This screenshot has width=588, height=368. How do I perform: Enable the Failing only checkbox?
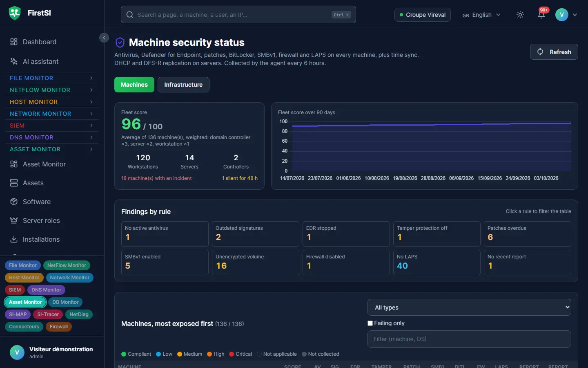coord(370,323)
